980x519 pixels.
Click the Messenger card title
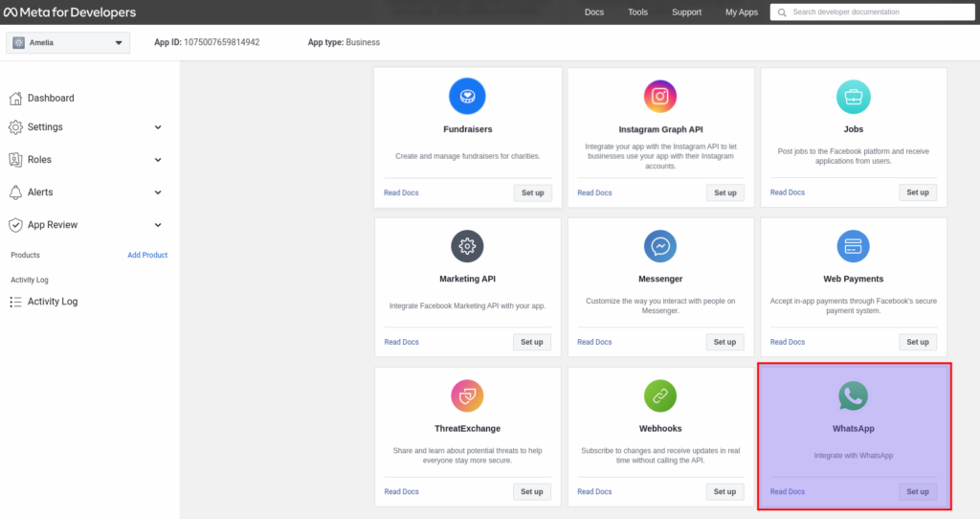[660, 279]
